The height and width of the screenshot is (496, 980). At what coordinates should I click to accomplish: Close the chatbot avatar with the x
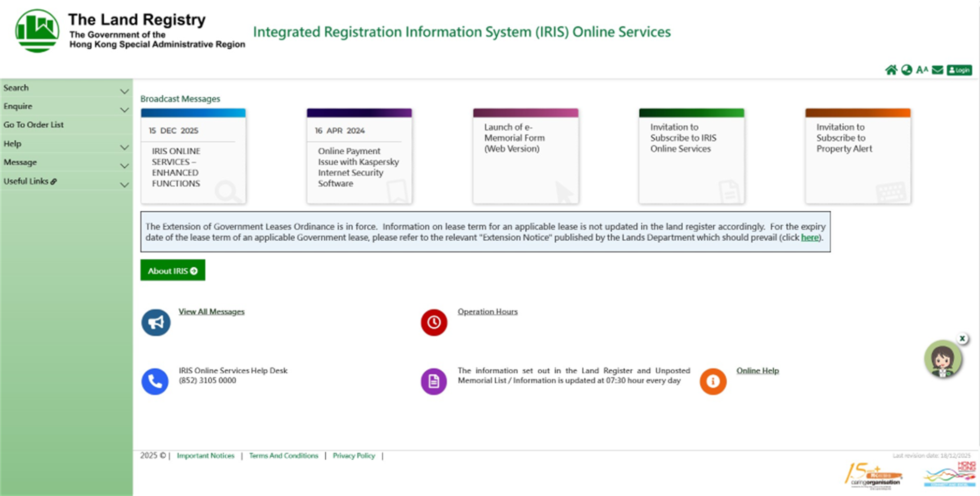coord(962,339)
